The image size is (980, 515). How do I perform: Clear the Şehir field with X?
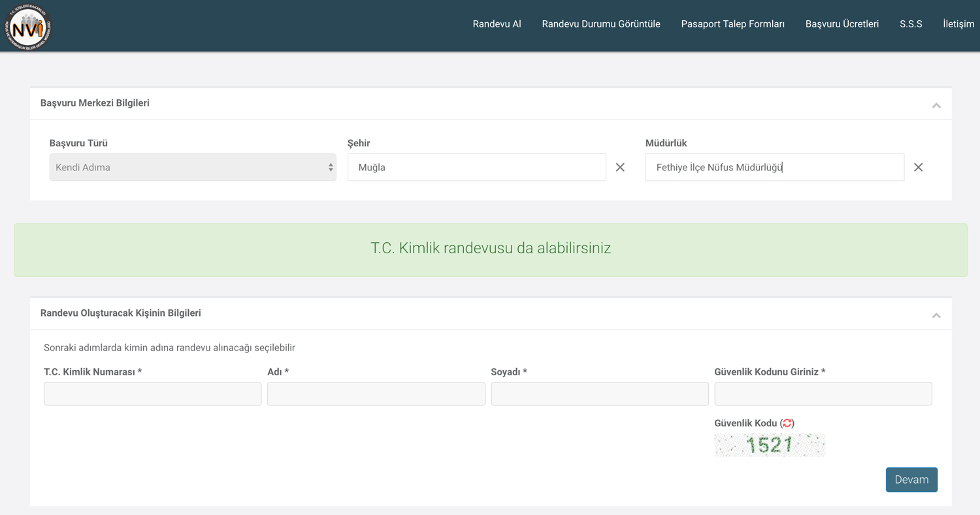tap(620, 168)
